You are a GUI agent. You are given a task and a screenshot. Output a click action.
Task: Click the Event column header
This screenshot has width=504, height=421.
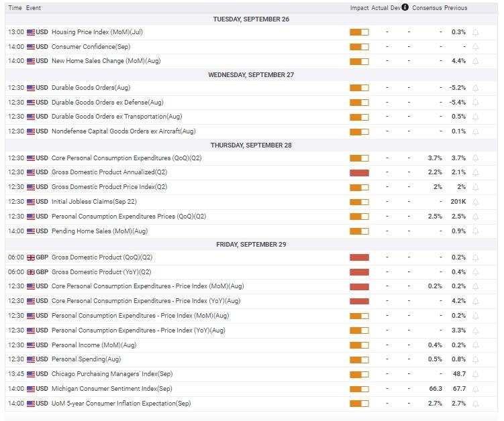(34, 7)
